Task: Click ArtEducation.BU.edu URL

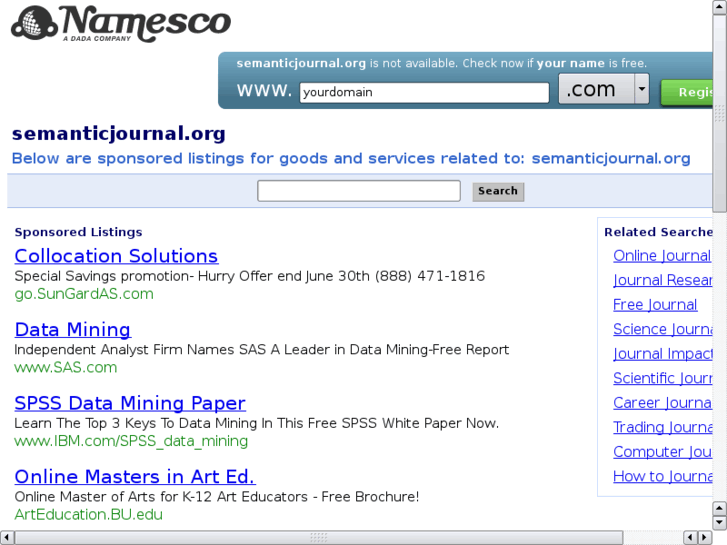Action: pyautogui.click(x=89, y=514)
